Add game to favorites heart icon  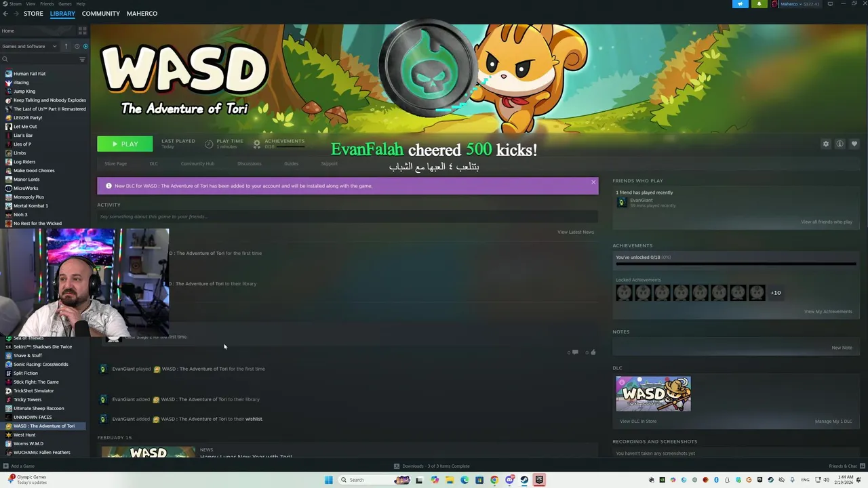click(x=854, y=144)
